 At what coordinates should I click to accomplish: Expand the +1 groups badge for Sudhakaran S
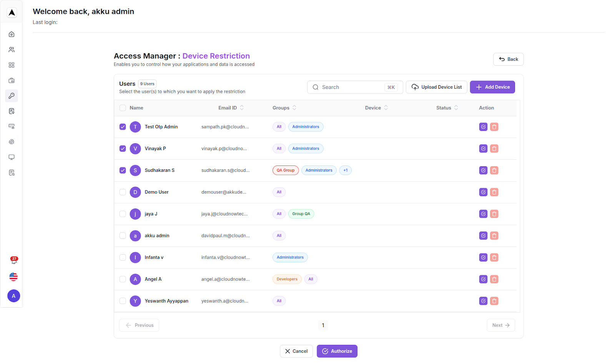pyautogui.click(x=345, y=170)
